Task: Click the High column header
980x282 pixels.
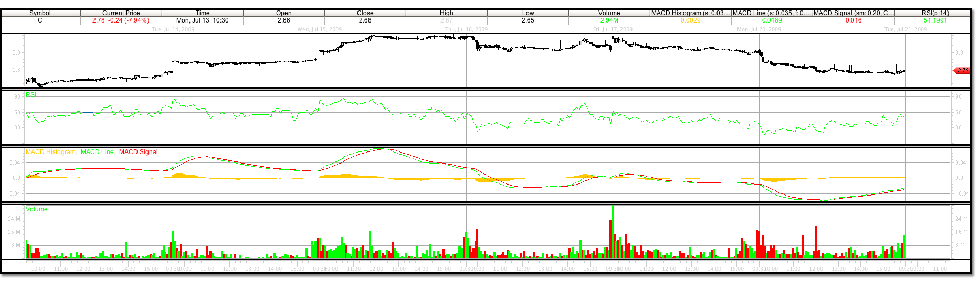Action: point(446,13)
